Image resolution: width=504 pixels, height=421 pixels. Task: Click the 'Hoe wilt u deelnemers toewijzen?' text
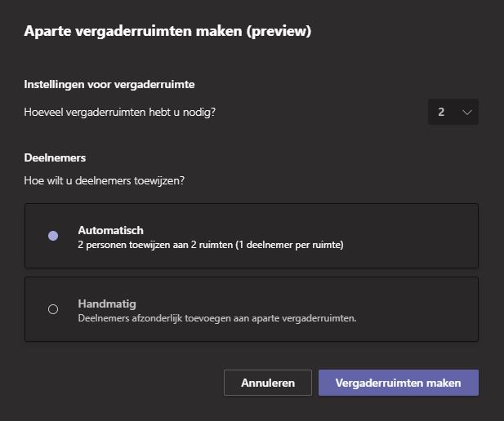[104, 180]
